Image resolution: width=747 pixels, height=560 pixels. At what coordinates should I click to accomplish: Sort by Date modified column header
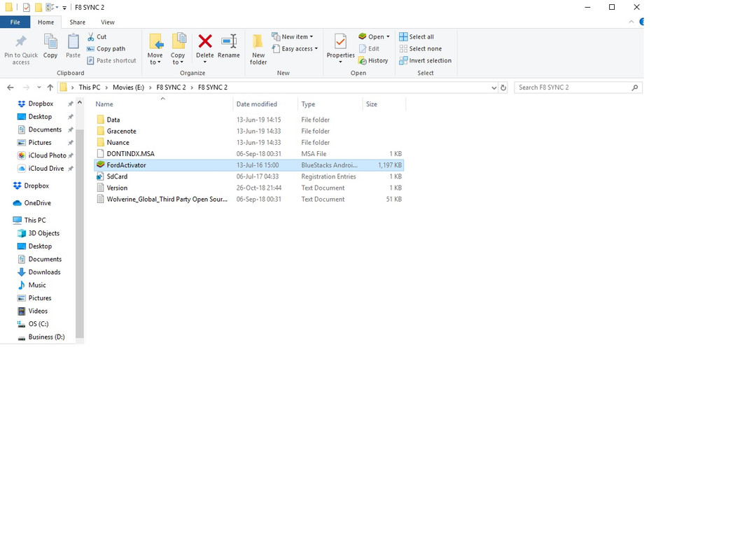coord(265,104)
